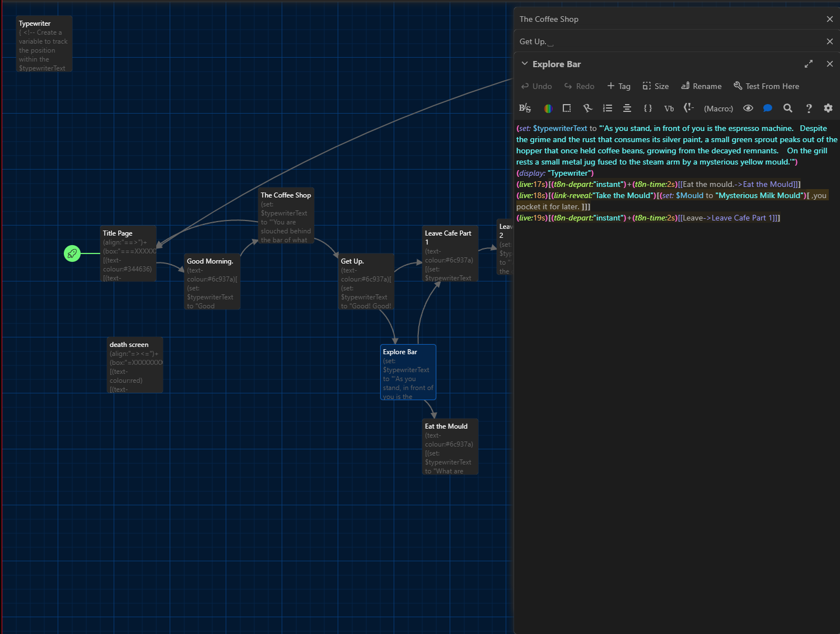Select the partly hidden Leave Cafe Part 2 card
840x634 pixels.
(x=505, y=247)
